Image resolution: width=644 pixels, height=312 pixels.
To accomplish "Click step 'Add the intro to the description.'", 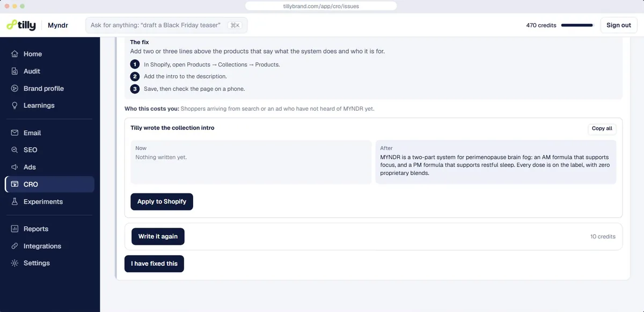I will point(185,76).
